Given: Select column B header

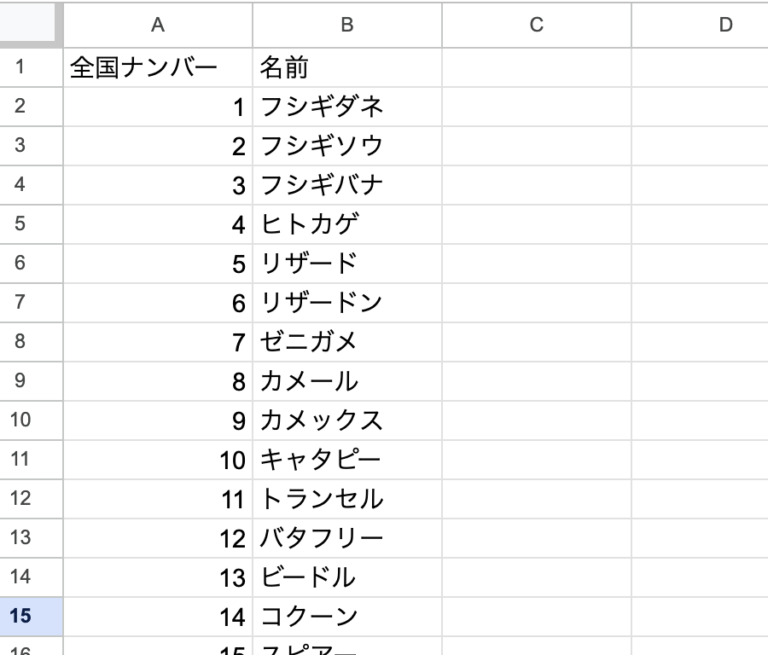Looking at the screenshot, I should coord(346,25).
